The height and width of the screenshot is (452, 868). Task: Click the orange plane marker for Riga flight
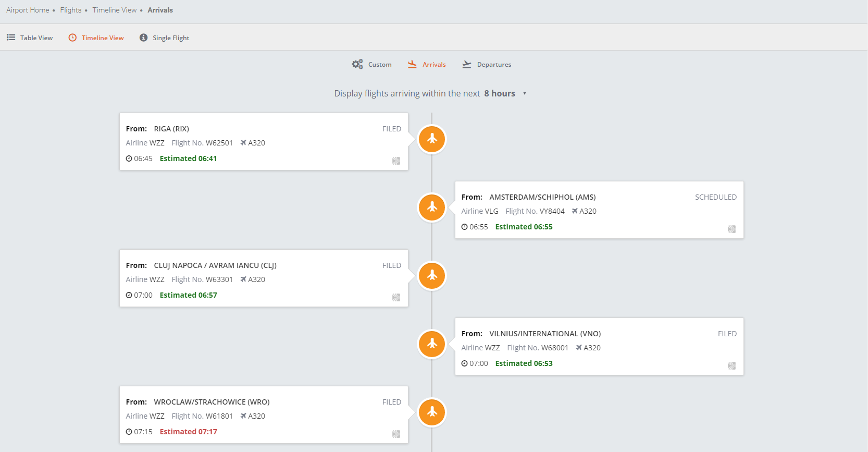point(432,139)
